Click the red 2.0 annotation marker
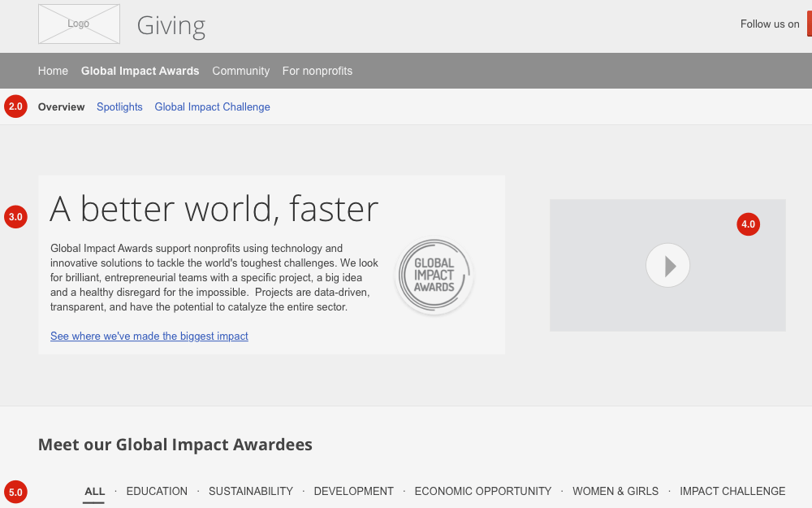The width and height of the screenshot is (812, 508). [x=15, y=106]
